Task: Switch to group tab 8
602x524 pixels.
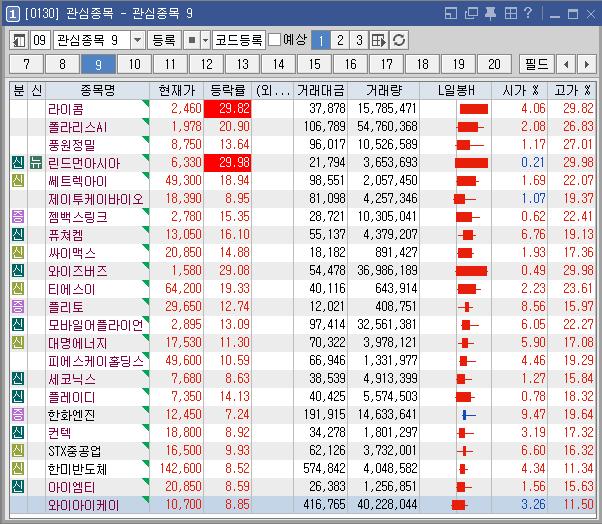Action: (62, 64)
